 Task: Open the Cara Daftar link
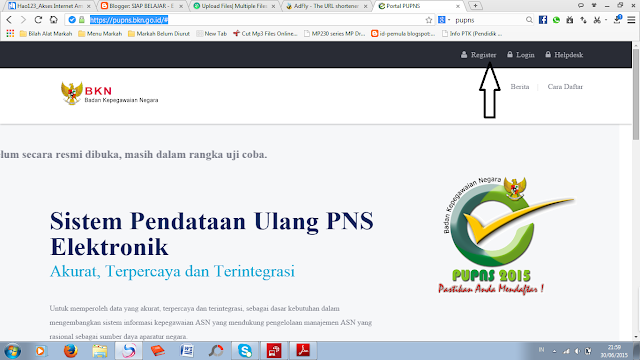(x=565, y=87)
